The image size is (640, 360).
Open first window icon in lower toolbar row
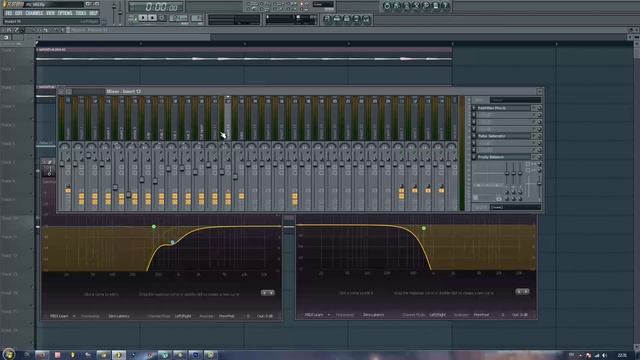(x=327, y=19)
